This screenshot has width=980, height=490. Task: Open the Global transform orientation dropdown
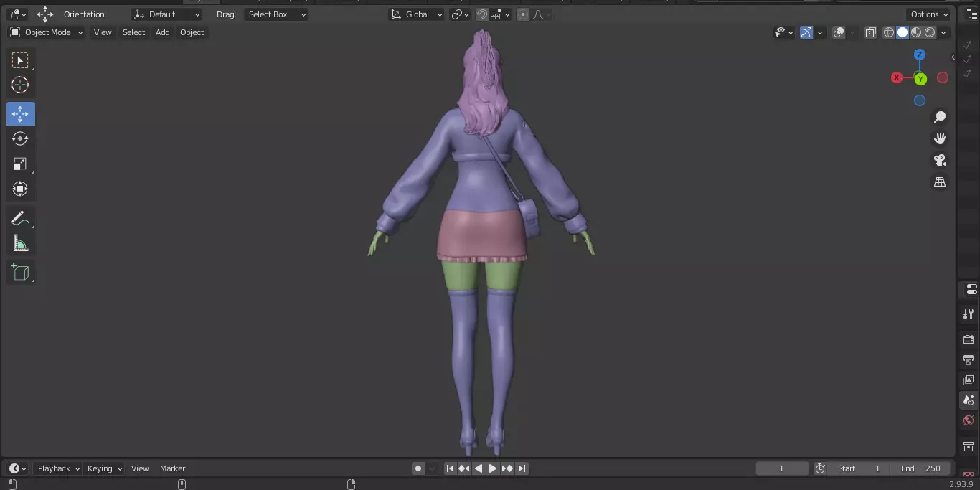click(416, 14)
